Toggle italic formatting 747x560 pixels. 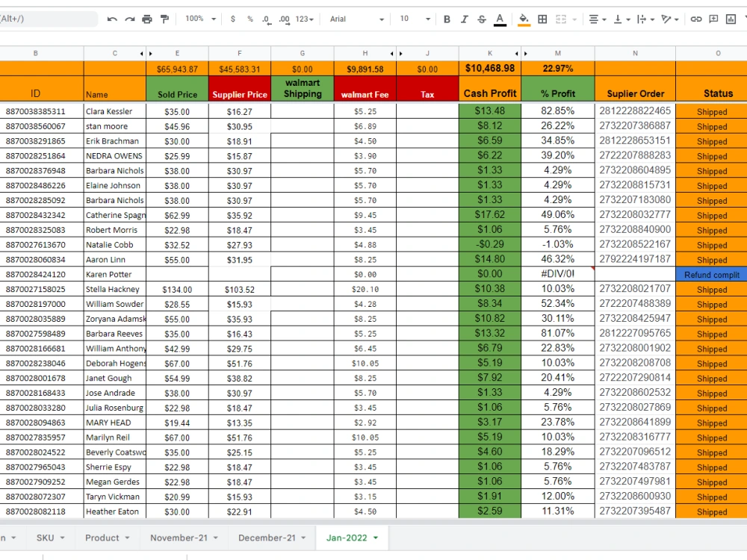point(464,19)
